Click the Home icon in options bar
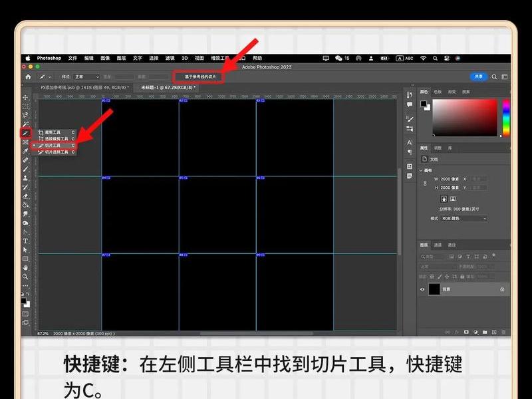The height and width of the screenshot is (399, 532). (x=28, y=77)
